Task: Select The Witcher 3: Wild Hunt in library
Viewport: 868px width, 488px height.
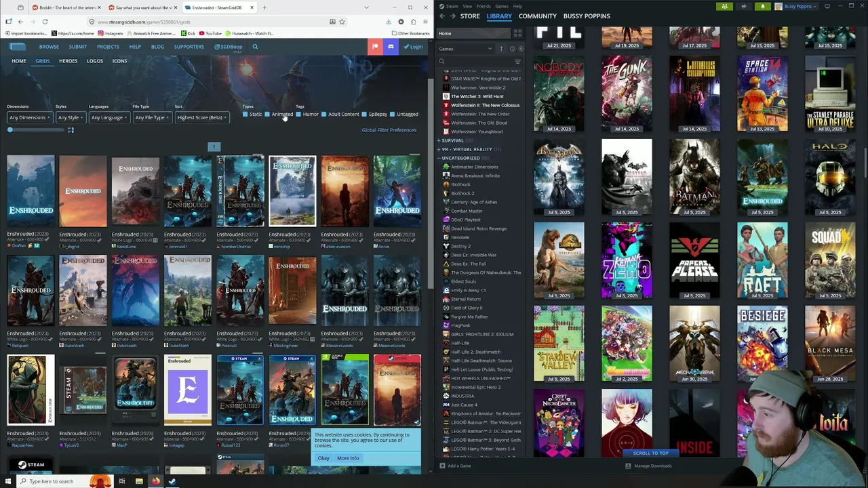Action: [477, 96]
